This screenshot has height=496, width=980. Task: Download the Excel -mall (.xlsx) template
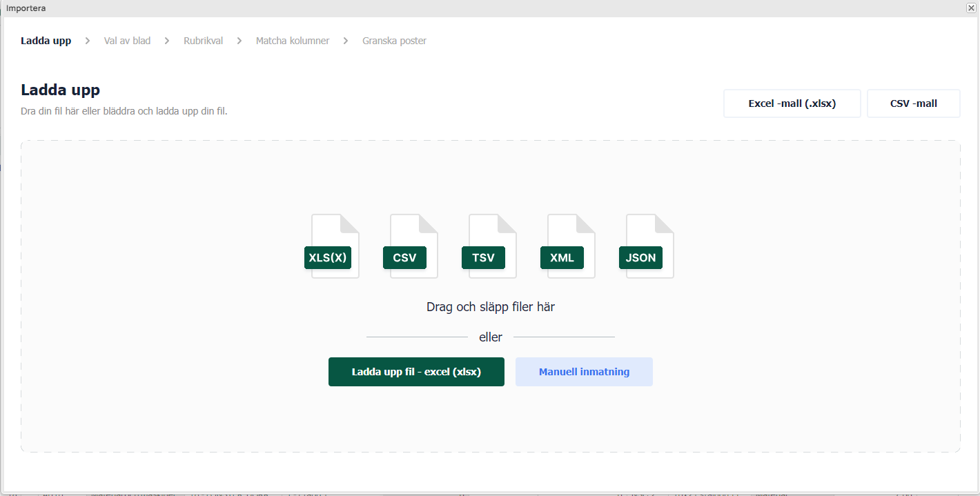(x=792, y=103)
